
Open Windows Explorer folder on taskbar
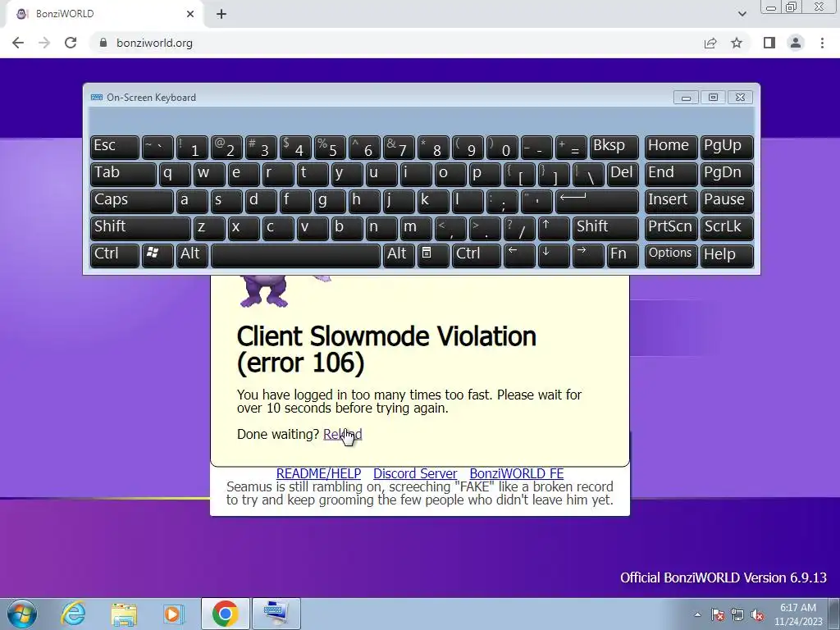[x=124, y=614]
